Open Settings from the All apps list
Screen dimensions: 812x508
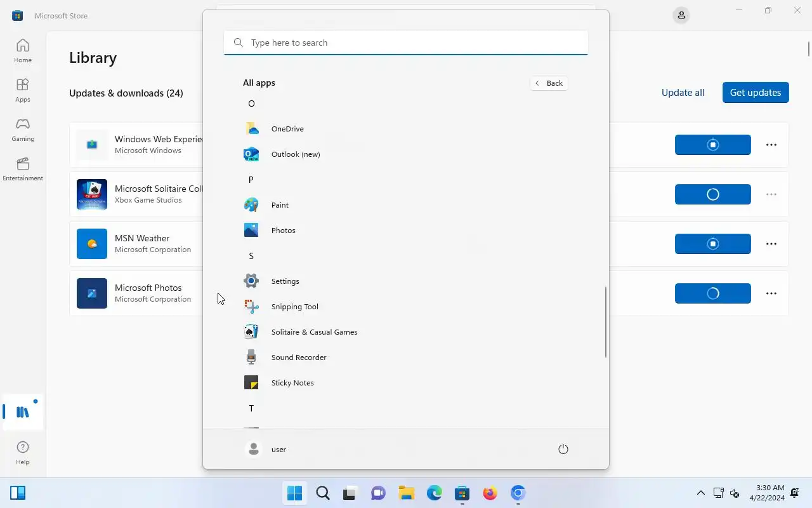click(x=405, y=281)
